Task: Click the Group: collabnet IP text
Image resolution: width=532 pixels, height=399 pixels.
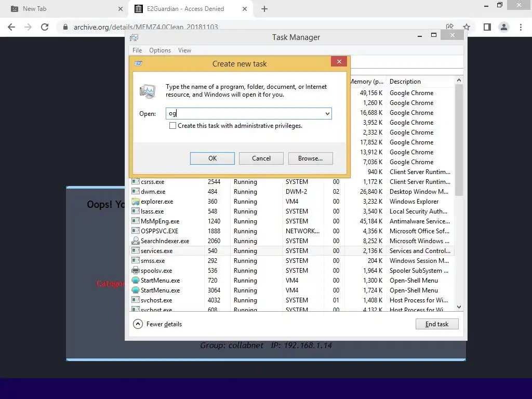Action: point(266,345)
